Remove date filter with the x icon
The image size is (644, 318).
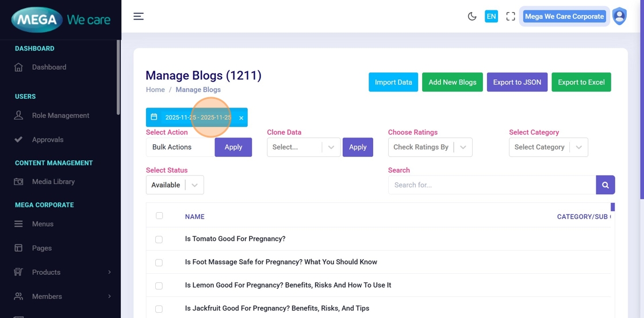click(x=241, y=118)
